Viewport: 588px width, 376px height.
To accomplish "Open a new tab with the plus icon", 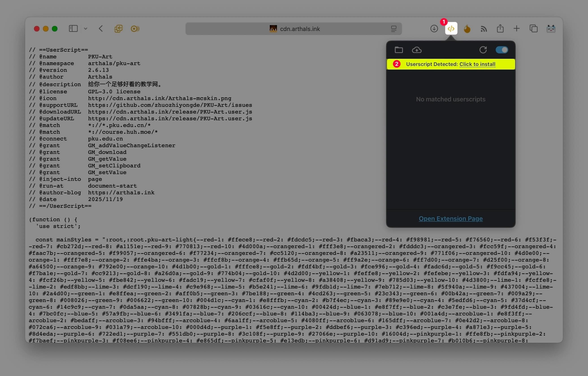I will [x=517, y=28].
